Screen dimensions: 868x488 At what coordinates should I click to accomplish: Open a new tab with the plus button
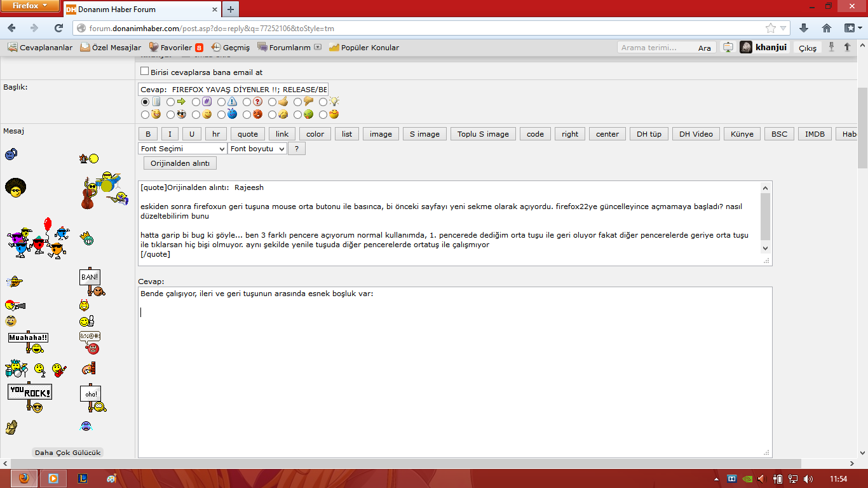[231, 9]
